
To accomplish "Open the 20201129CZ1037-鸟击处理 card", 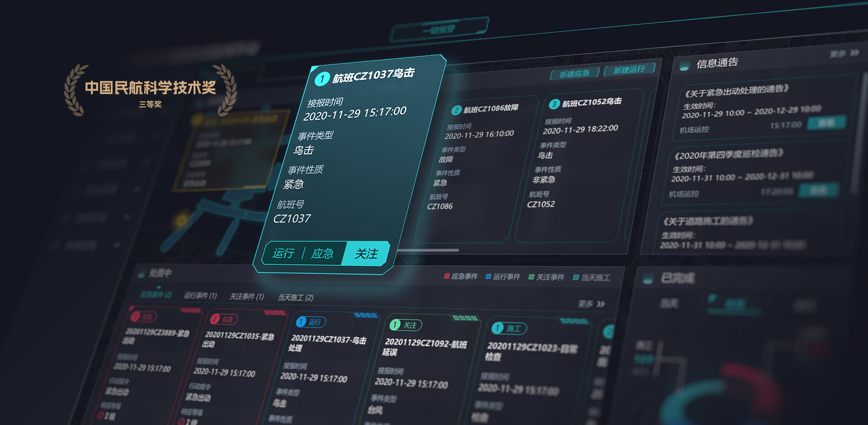I will [x=328, y=343].
